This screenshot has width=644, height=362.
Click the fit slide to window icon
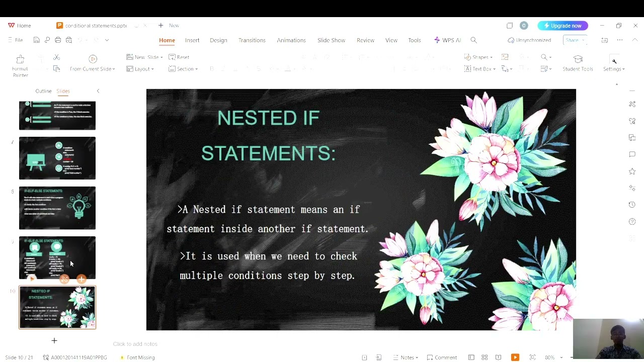(x=532, y=357)
